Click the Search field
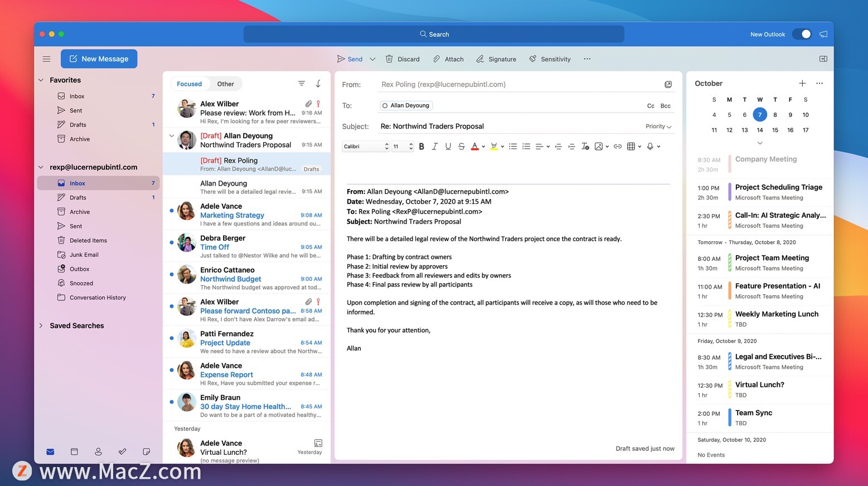868x486 pixels. coord(434,34)
